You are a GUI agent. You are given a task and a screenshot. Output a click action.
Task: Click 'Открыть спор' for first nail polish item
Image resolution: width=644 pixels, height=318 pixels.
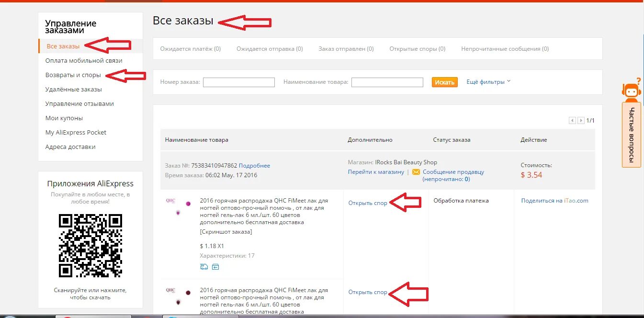[x=368, y=203]
